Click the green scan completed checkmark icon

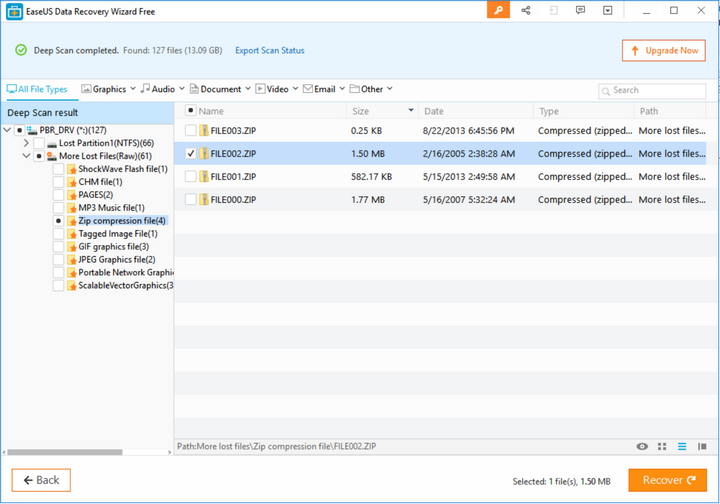21,50
